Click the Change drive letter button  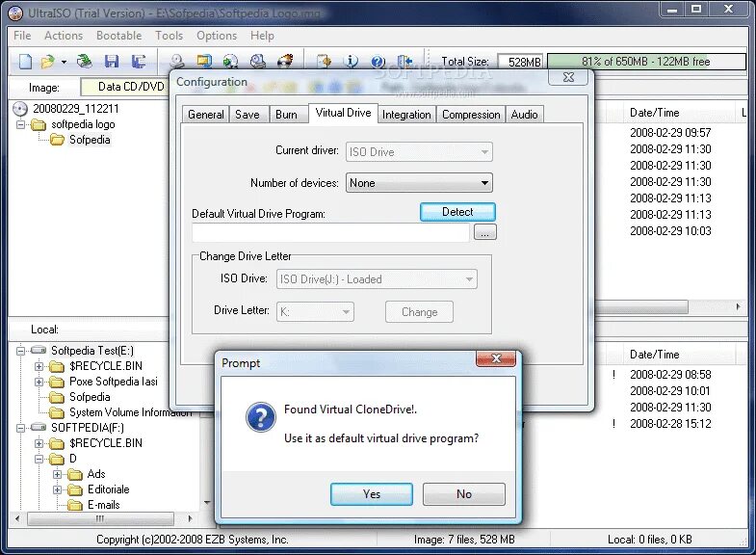[419, 311]
